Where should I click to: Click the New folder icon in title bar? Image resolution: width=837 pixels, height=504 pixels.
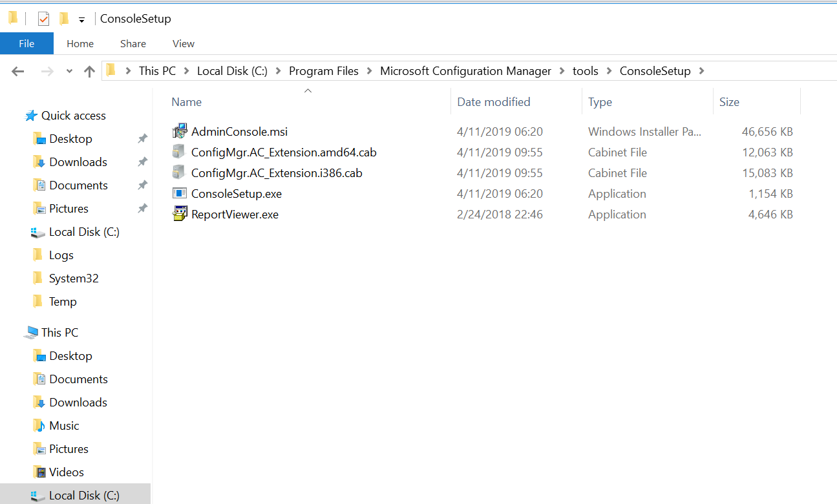(63, 19)
